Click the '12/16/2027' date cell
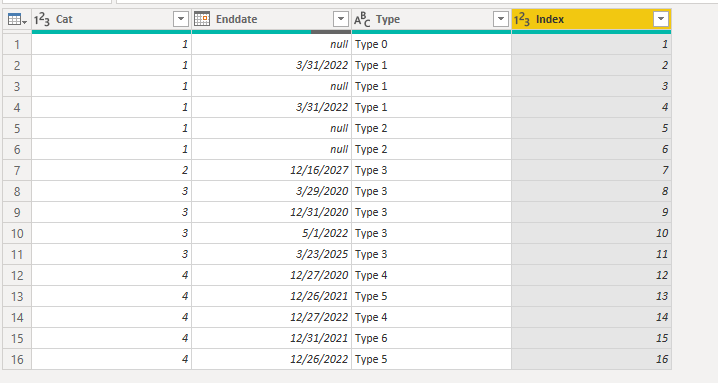This screenshot has height=383, width=718. pos(272,170)
